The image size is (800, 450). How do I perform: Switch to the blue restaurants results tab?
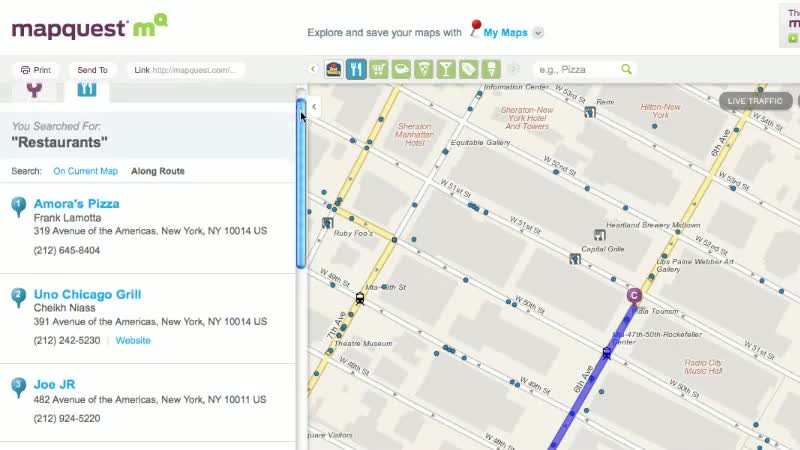[87, 91]
